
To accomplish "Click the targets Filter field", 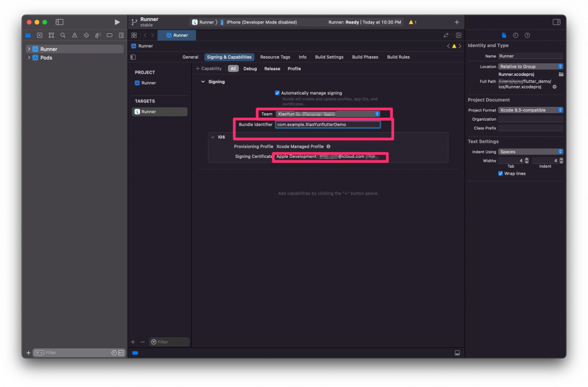I will (169, 342).
